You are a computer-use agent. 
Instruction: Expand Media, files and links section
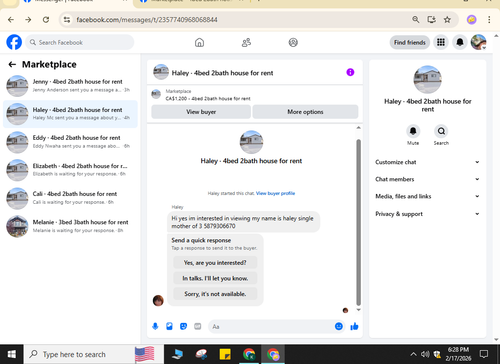427,196
